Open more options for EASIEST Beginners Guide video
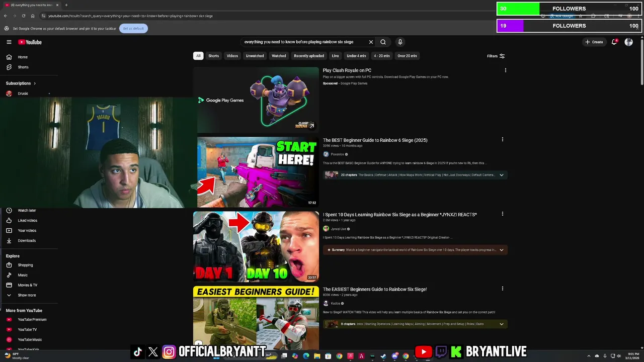 pyautogui.click(x=502, y=289)
